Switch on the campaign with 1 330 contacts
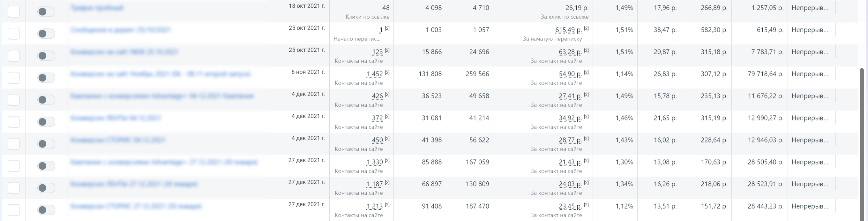The width and height of the screenshot is (868, 221). tap(46, 166)
